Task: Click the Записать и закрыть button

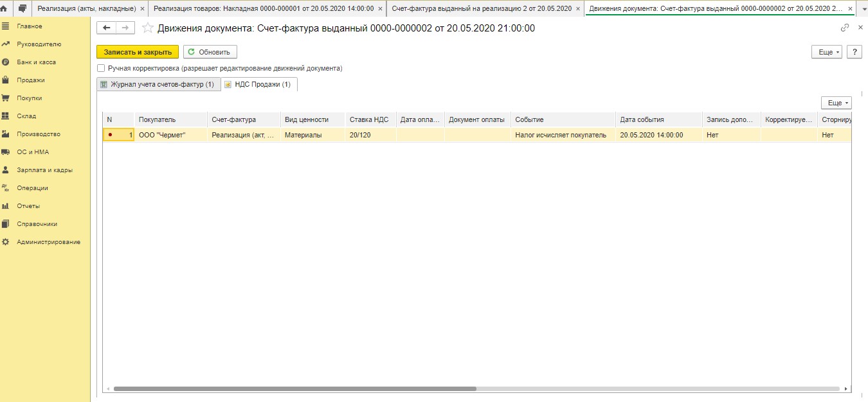Action: 138,52
